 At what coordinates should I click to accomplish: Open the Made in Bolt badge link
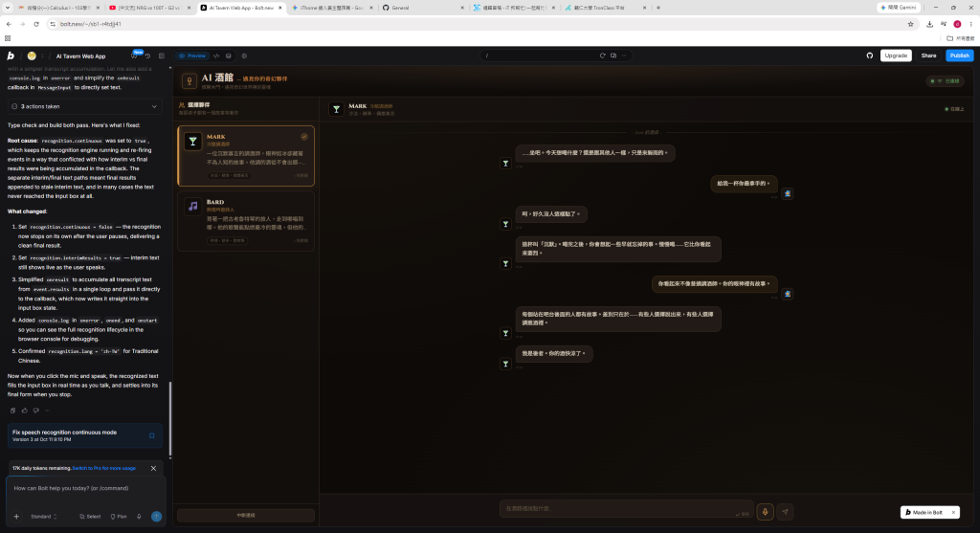click(x=924, y=512)
